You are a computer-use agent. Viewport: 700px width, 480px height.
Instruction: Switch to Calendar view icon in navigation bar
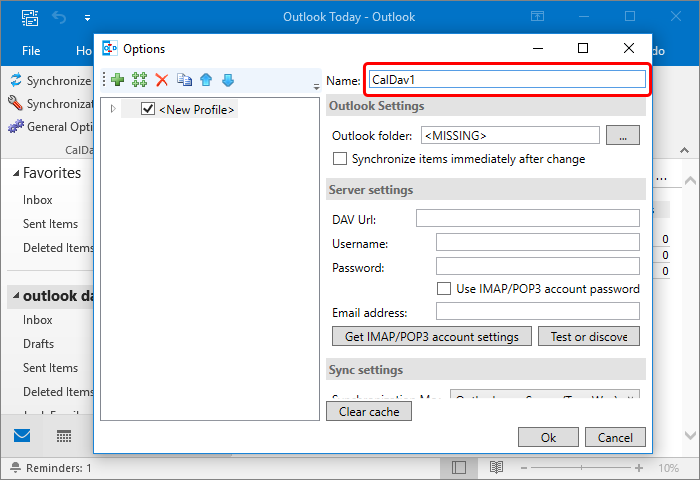(64, 436)
